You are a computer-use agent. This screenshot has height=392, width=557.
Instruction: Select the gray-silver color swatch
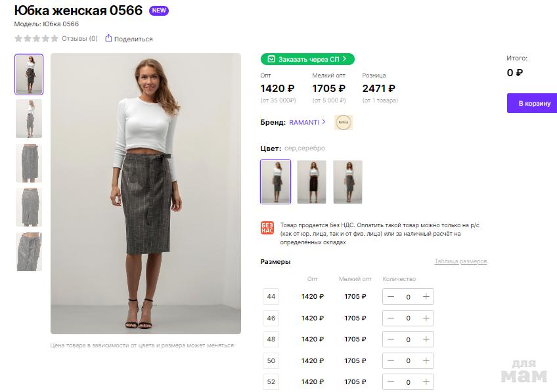point(275,182)
